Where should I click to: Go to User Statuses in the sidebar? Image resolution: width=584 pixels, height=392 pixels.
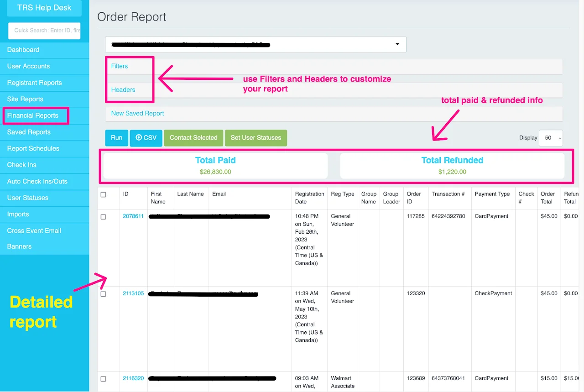44,198
